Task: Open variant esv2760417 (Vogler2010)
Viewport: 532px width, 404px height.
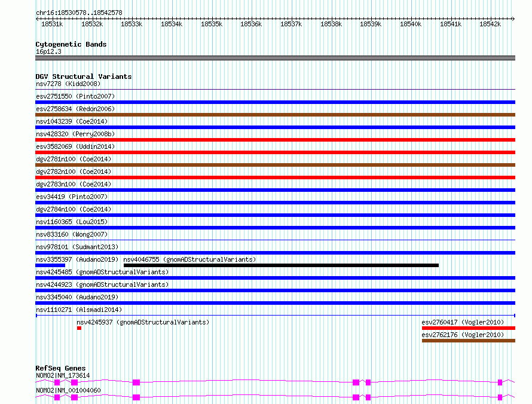Action: (x=463, y=322)
